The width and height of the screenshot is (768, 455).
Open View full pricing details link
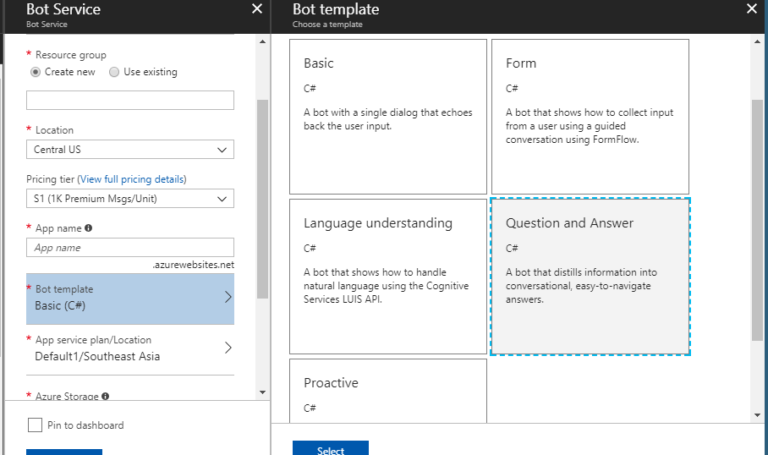[x=132, y=179]
